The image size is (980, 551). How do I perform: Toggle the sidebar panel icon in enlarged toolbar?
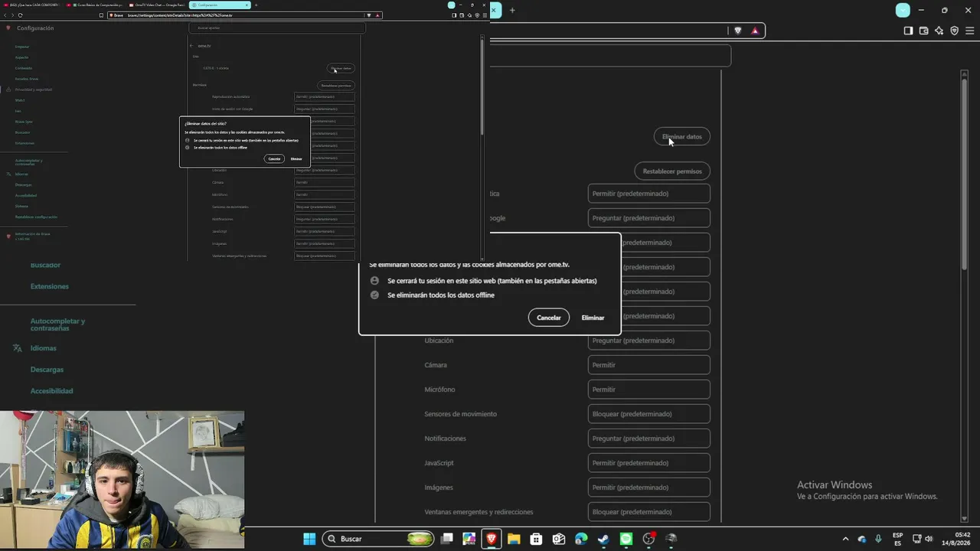point(908,31)
